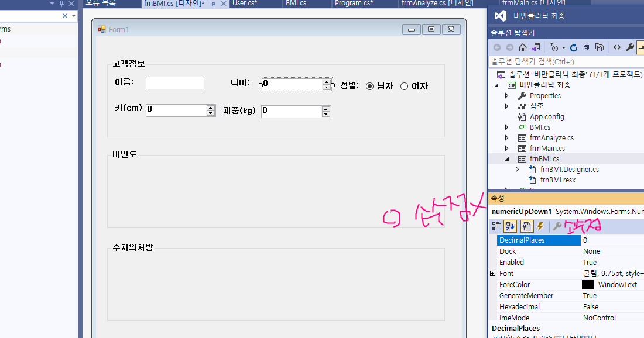Expand the Font property plus box
Screen dimensions: 644x338
click(x=493, y=273)
